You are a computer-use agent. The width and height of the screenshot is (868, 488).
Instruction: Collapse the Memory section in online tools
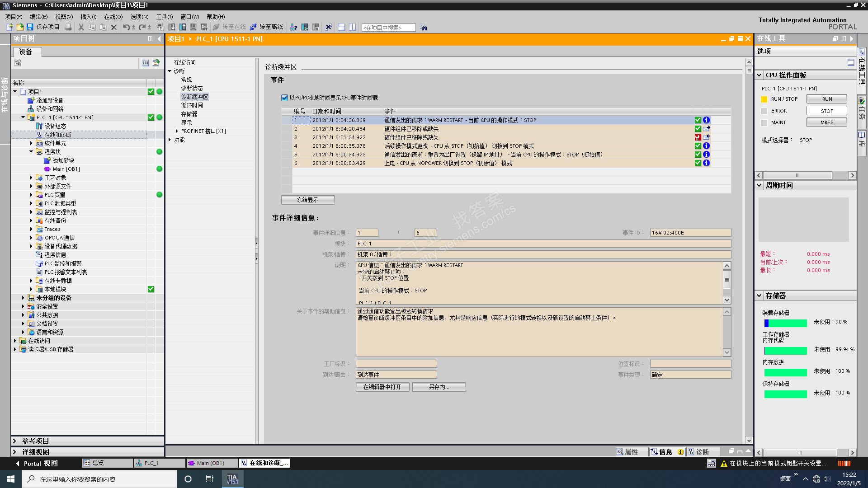(759, 296)
